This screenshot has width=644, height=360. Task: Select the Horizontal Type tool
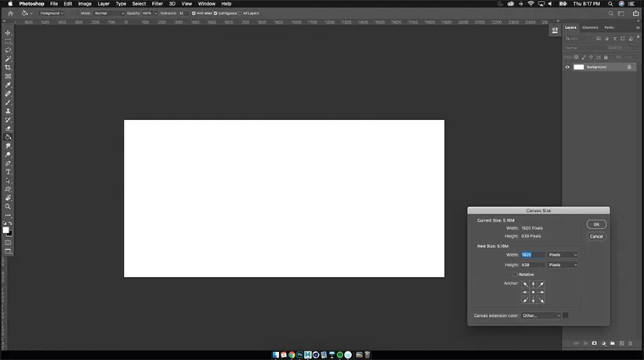coord(8,172)
